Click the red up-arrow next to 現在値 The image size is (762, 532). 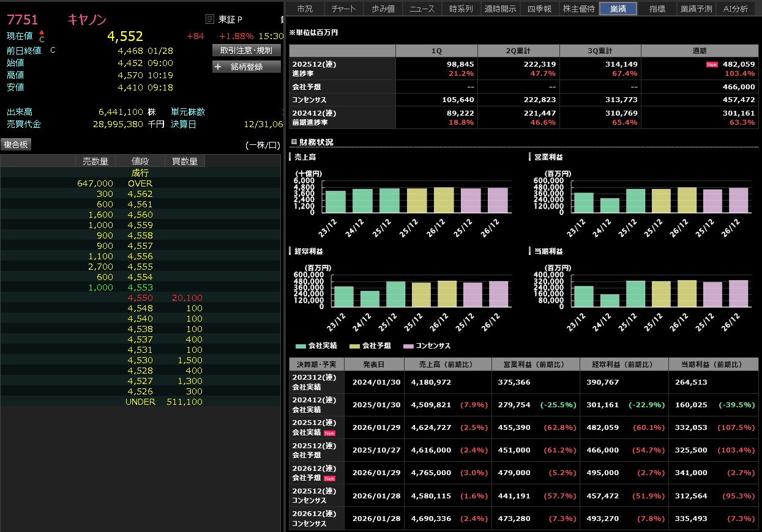pos(42,32)
